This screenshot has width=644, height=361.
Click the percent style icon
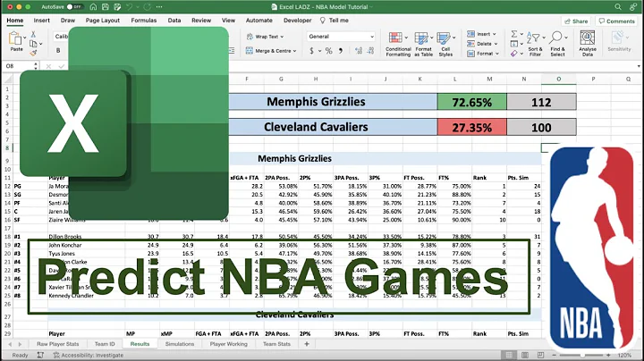click(x=328, y=51)
